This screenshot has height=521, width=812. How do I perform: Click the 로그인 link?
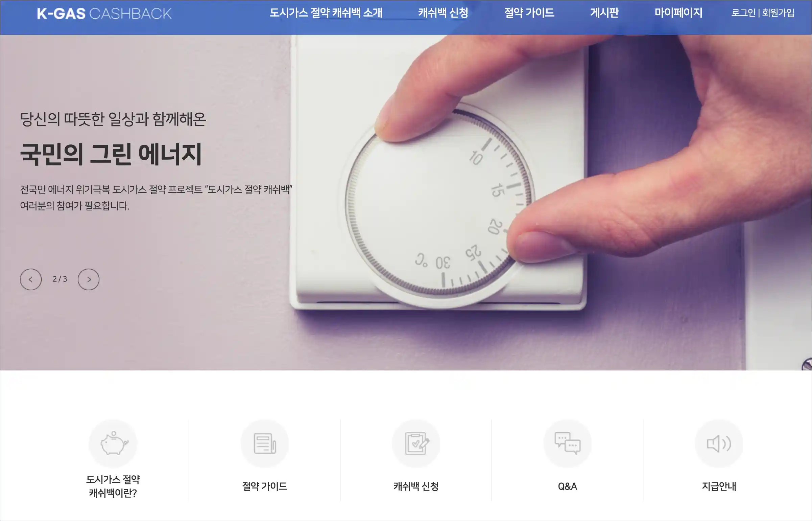click(743, 13)
